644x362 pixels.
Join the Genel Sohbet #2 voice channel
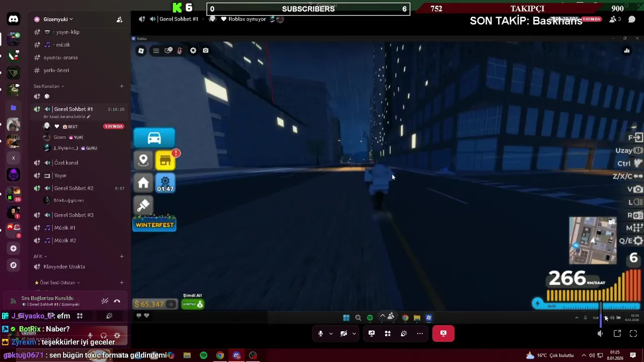tap(73, 188)
